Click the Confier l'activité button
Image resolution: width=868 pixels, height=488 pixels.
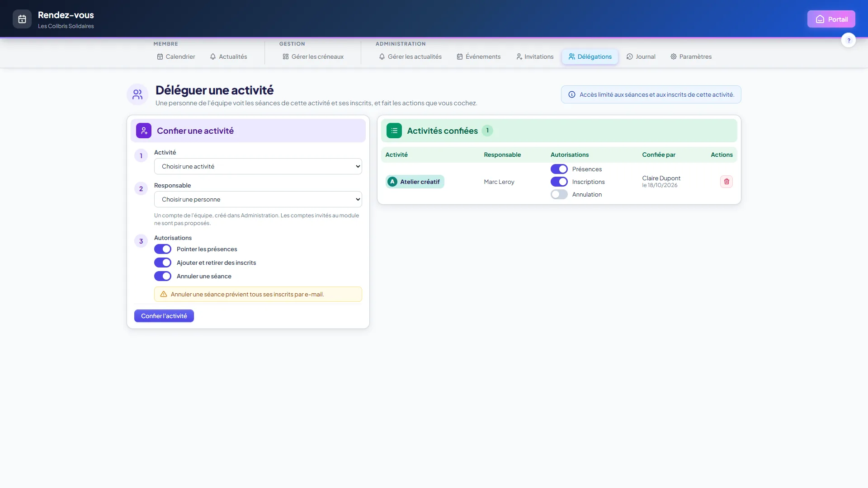tap(164, 316)
